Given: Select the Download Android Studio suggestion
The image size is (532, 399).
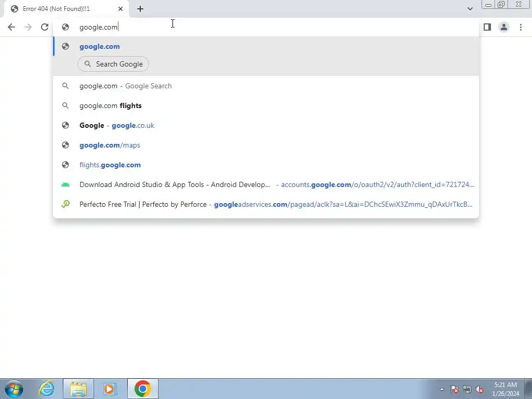Looking at the screenshot, I should pos(266,184).
